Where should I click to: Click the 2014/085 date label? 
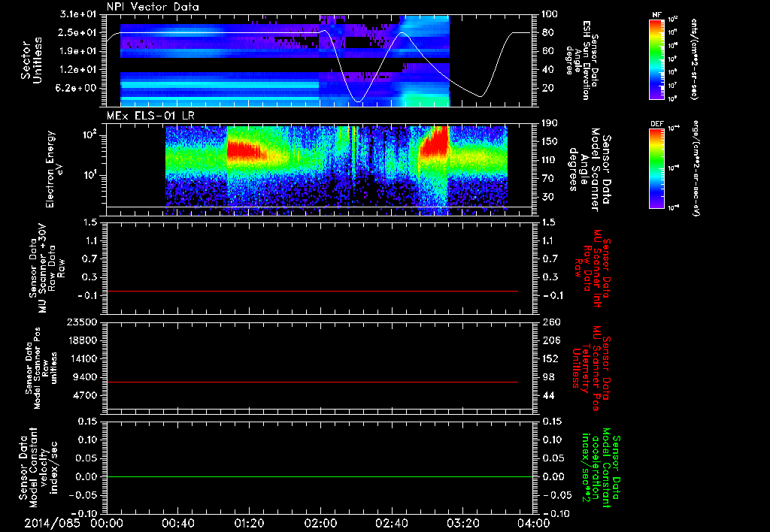click(52, 523)
